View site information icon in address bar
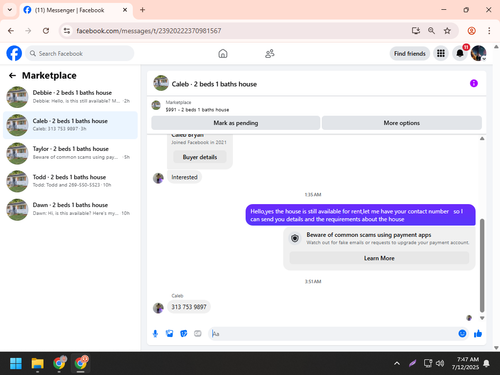Viewport: 500px width, 375px height. click(x=67, y=31)
